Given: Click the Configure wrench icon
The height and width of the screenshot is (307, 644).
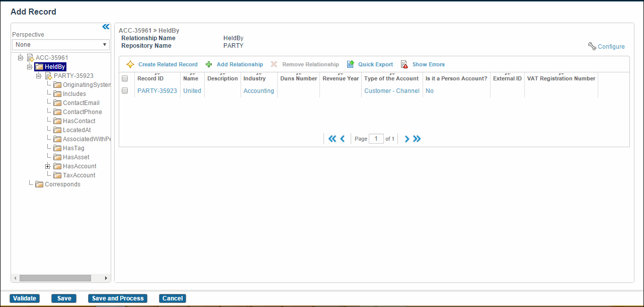Looking at the screenshot, I should (x=592, y=46).
